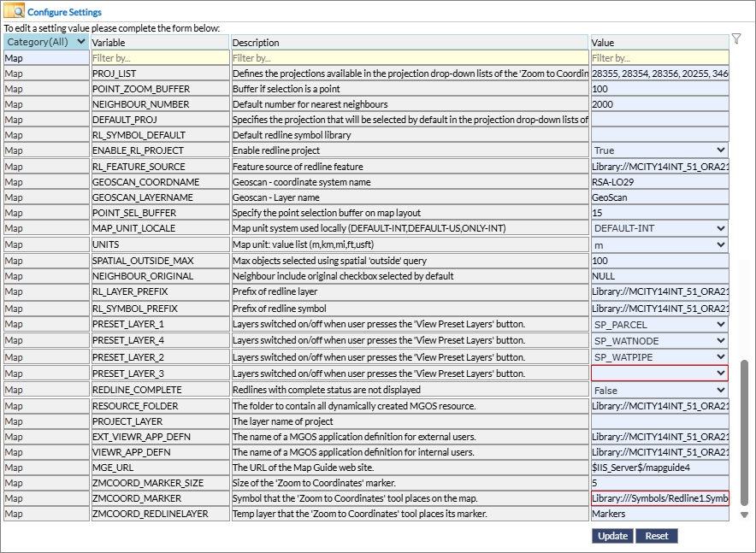Open the Category(All) dropdown
The width and height of the screenshot is (756, 553).
coord(46,42)
